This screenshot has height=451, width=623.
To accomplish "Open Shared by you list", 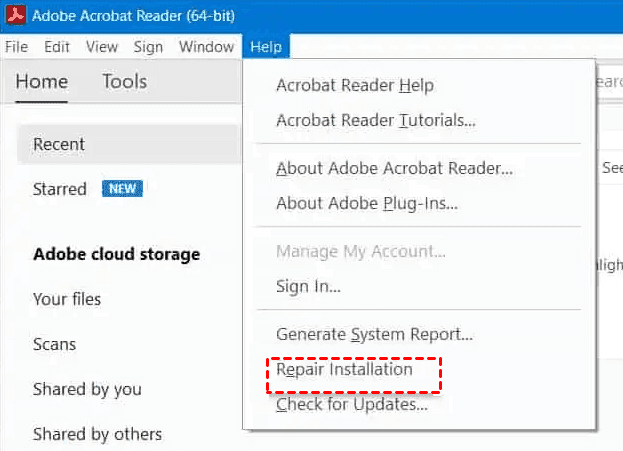I will 87,389.
